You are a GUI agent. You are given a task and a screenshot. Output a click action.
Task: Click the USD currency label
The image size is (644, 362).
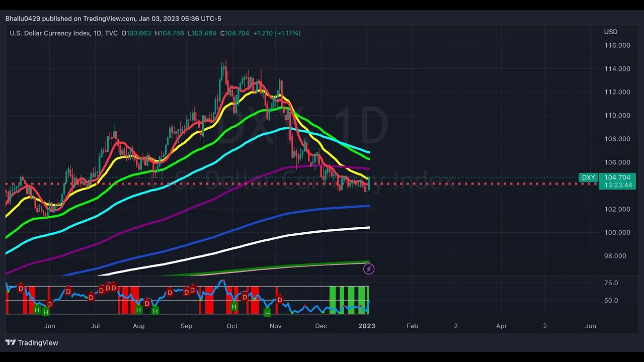point(610,32)
